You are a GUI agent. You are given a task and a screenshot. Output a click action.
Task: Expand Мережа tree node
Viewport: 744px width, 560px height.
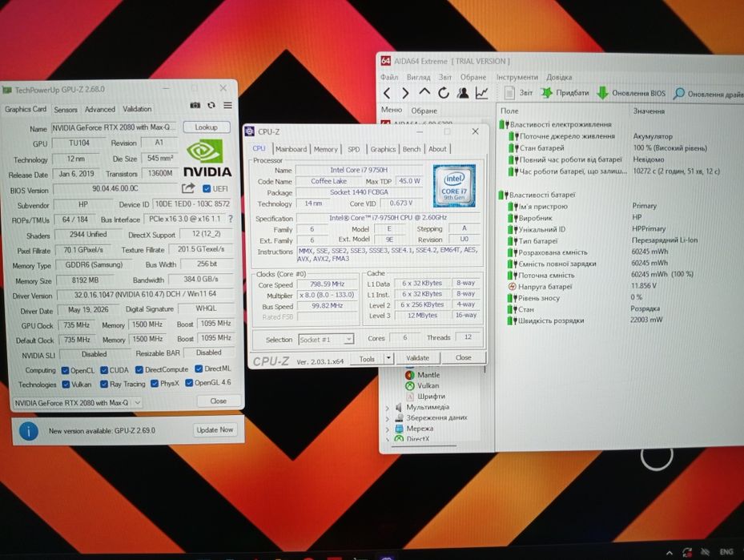[387, 429]
